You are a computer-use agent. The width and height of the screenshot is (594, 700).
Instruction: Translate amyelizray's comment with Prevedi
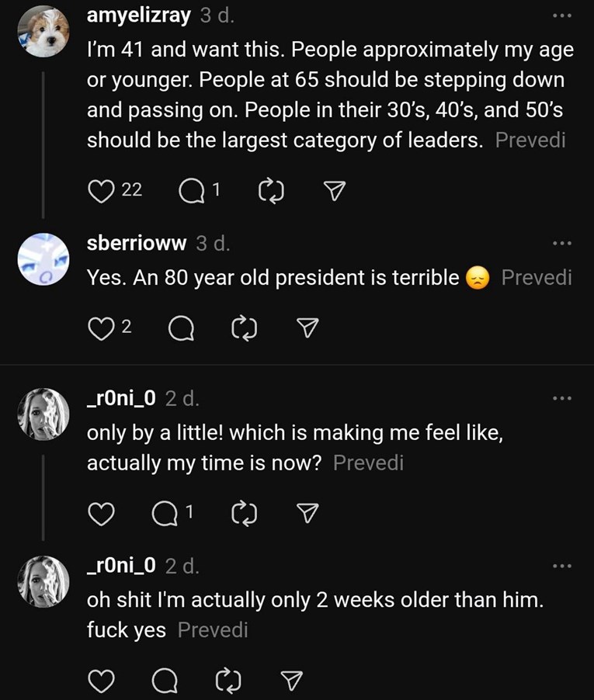tap(530, 140)
